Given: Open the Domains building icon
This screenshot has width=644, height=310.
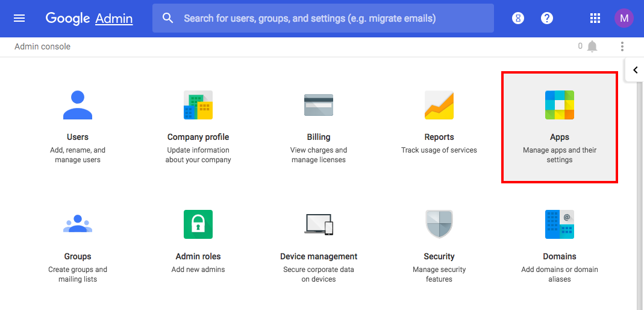Looking at the screenshot, I should click(x=560, y=224).
